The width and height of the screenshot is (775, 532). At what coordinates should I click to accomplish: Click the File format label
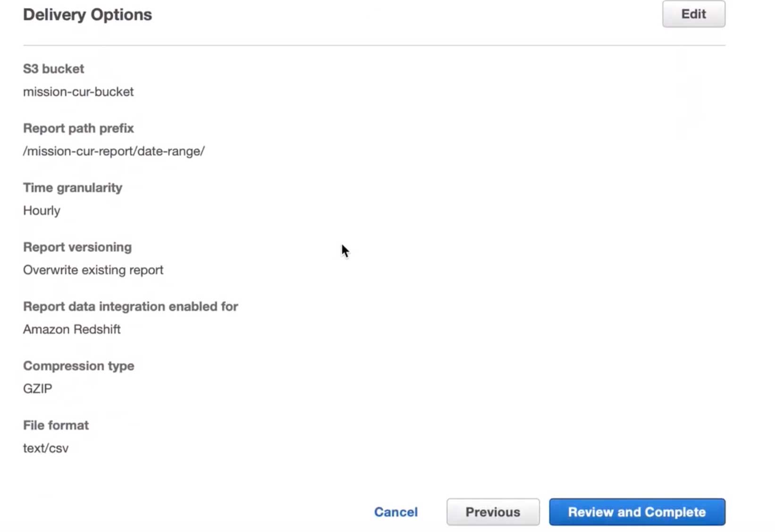point(56,425)
